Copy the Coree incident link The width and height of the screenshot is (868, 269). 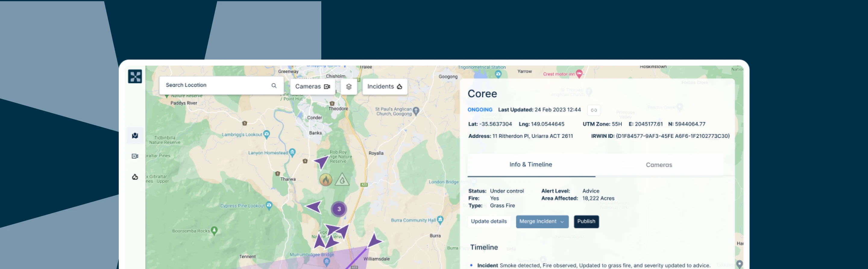tap(594, 110)
